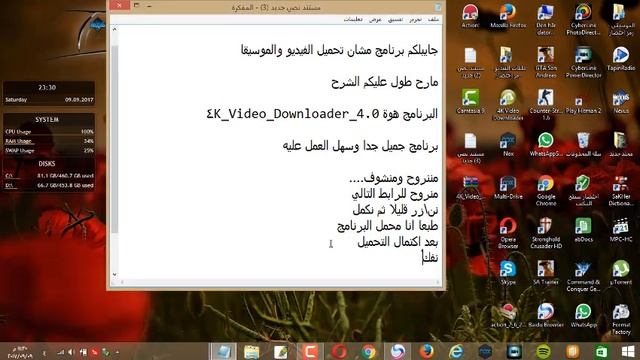
Task: Open the Nexus desktop shortcut
Action: coord(621,102)
